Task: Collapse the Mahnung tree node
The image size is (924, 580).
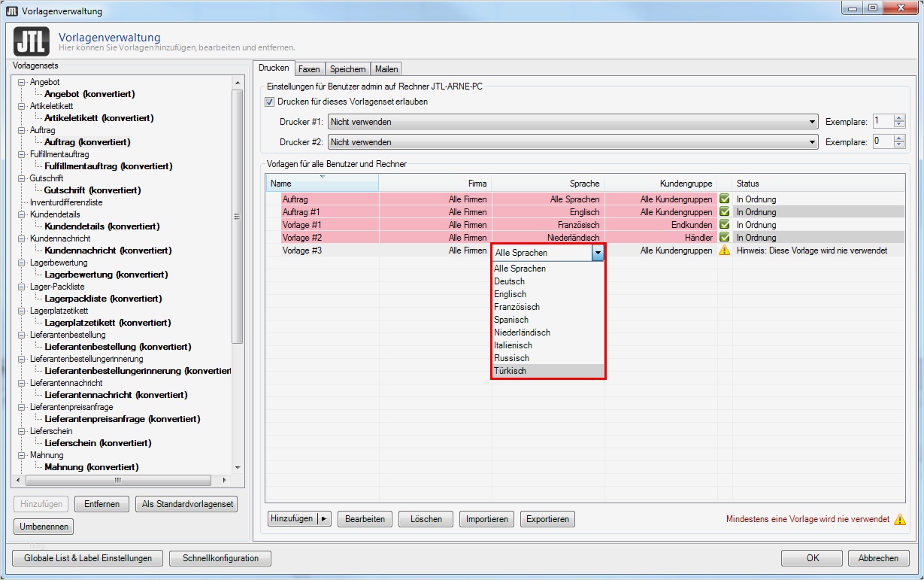Action: coord(22,455)
